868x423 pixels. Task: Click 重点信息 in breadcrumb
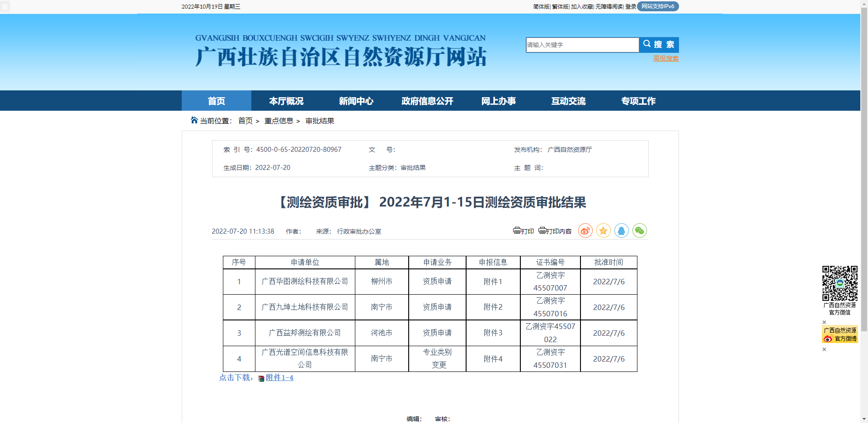(x=279, y=121)
